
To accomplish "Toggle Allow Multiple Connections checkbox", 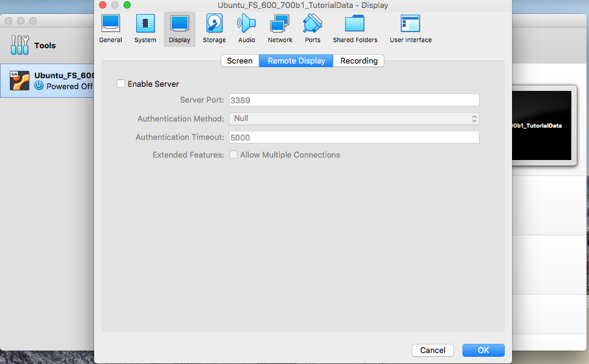I will tap(233, 155).
